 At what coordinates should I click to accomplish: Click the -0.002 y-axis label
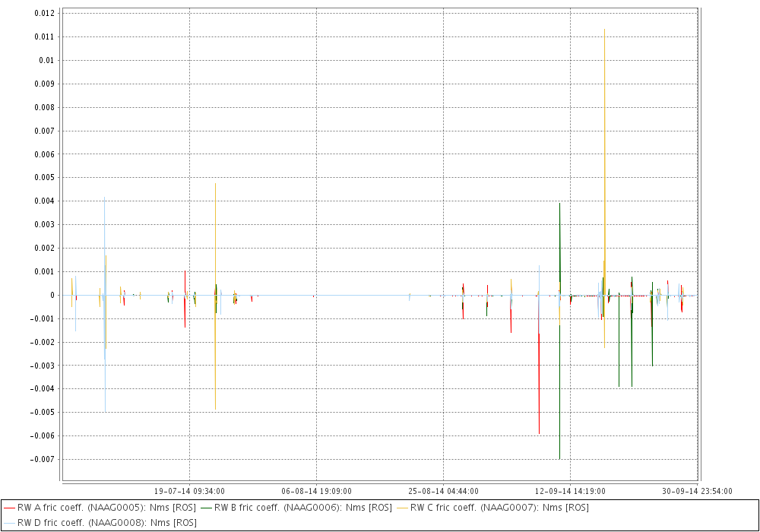point(43,342)
